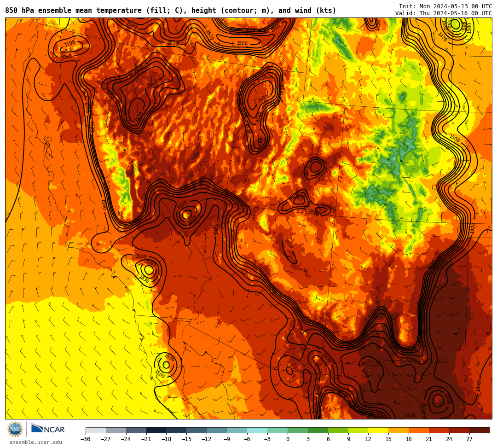Click the 12 colorbar tick label
The image size is (497, 448).
tap(368, 439)
